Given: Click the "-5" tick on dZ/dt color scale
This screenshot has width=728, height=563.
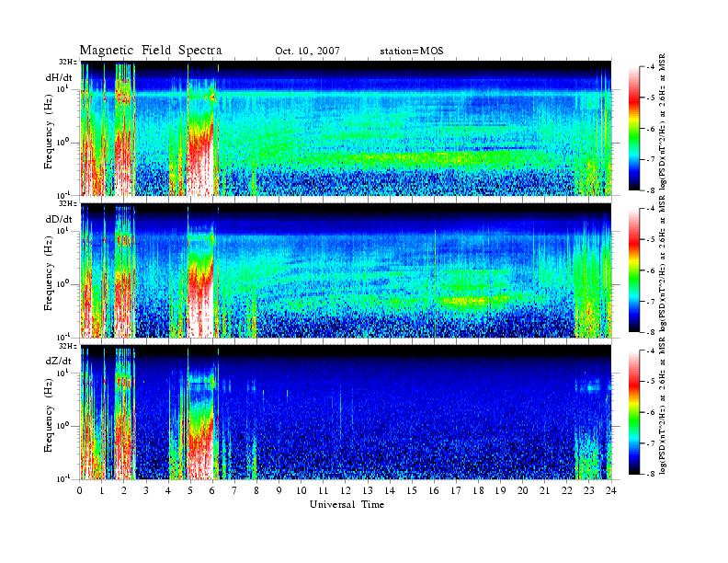Looking at the screenshot, I should click(x=652, y=382).
